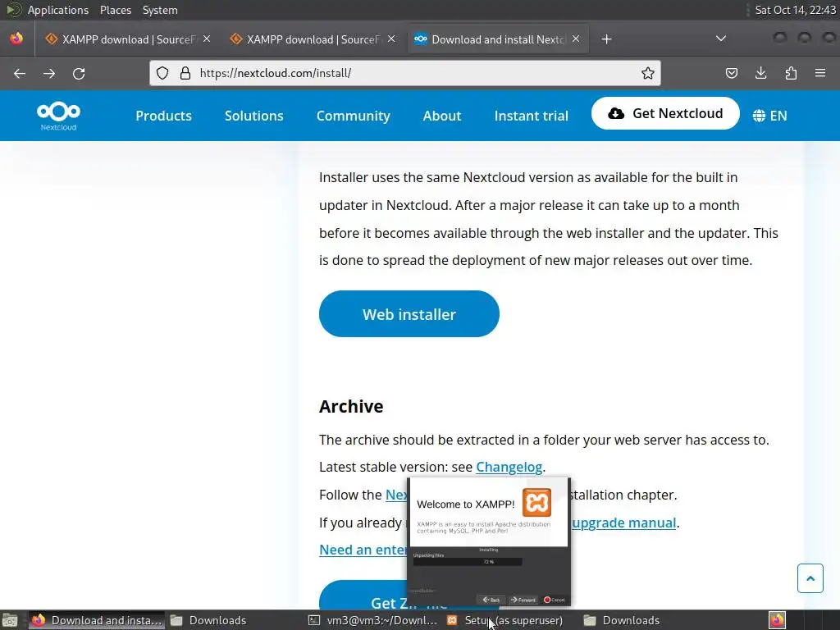Open the Products navigation menu
The width and height of the screenshot is (840, 630).
click(163, 116)
